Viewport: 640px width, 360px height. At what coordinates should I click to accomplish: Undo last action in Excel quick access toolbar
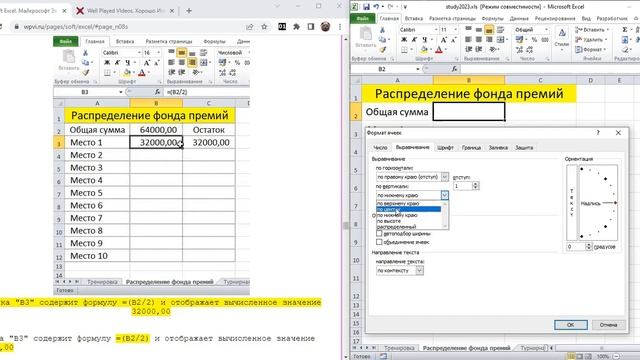tap(376, 7)
